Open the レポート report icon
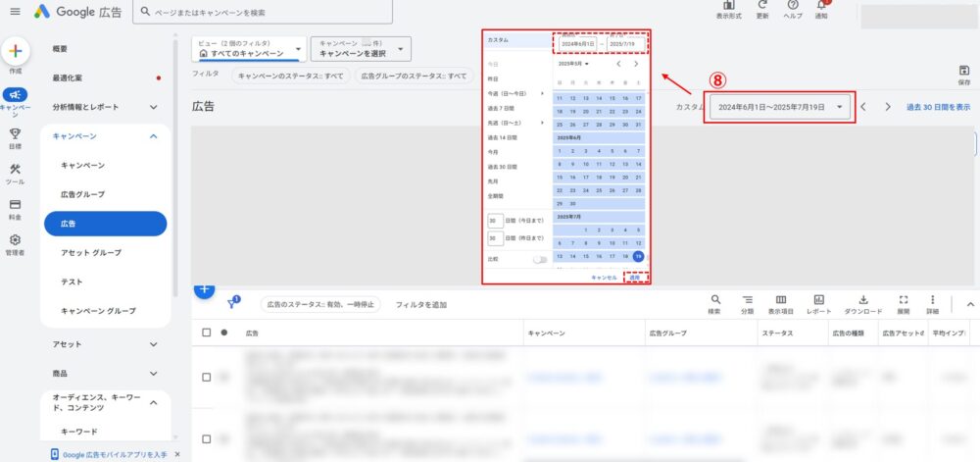 click(818, 299)
